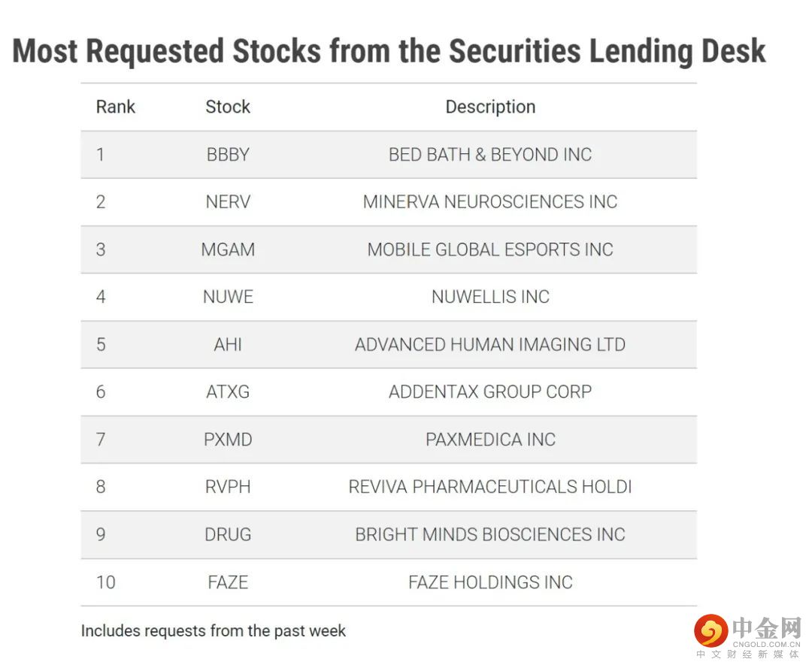Select the BBBY stock ticker
The height and width of the screenshot is (668, 812).
pyautogui.click(x=228, y=155)
